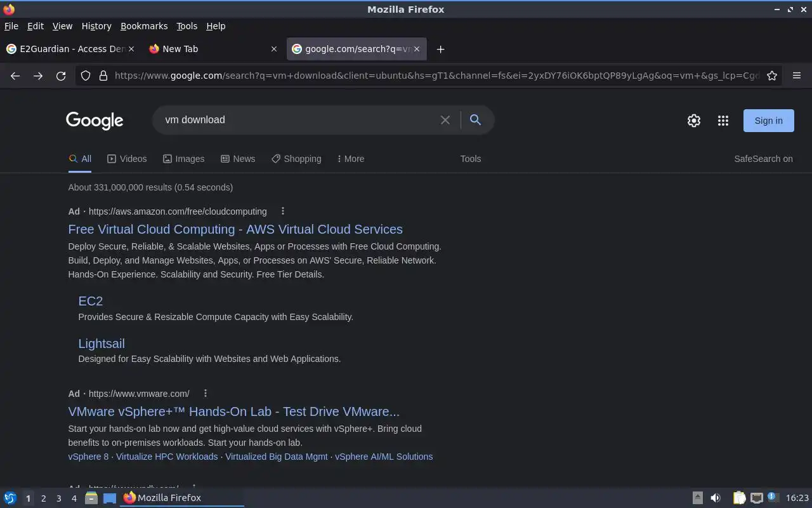
Task: Close the google.com search tab
Action: tap(417, 49)
